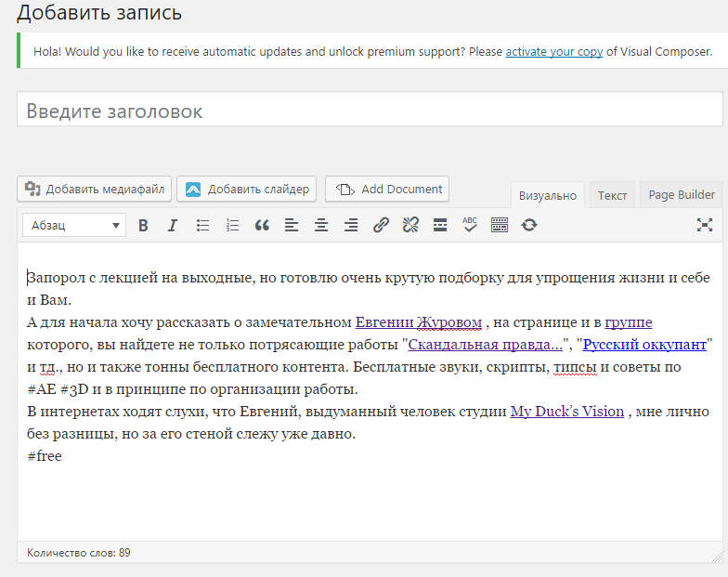This screenshot has height=577, width=728.
Task: Align text to the left
Action: 292,225
